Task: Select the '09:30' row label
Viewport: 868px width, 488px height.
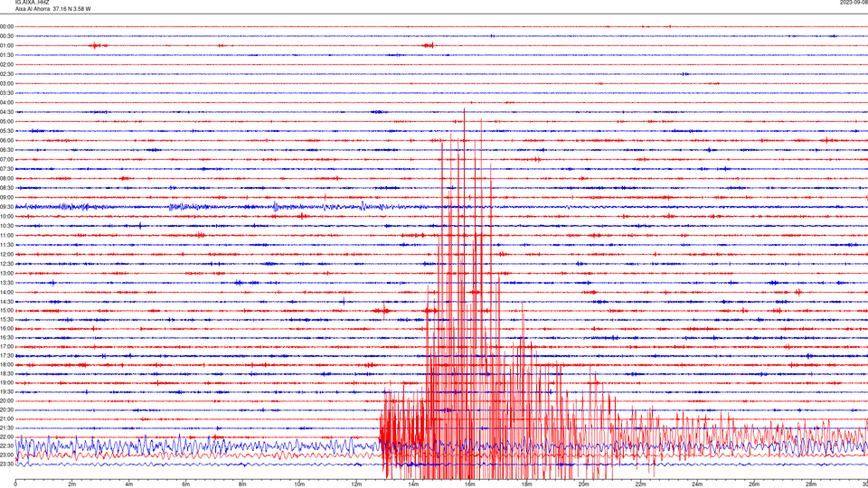Action: click(6, 208)
